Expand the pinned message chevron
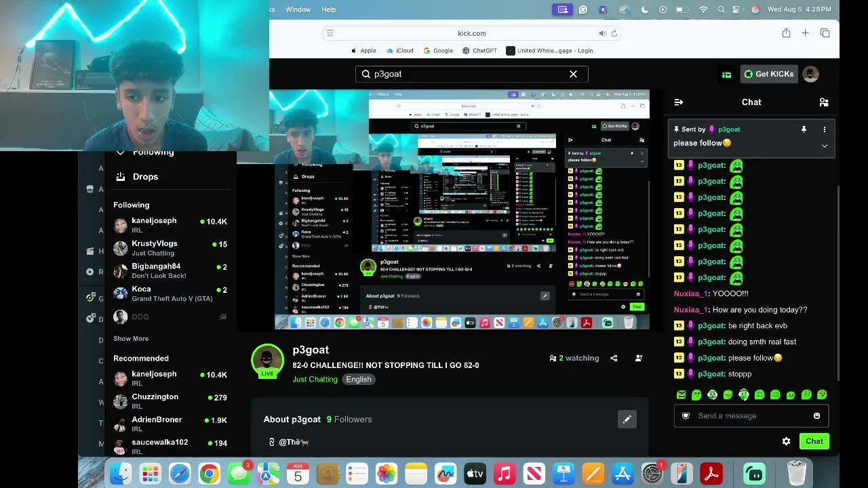The width and height of the screenshot is (868, 488). pyautogui.click(x=825, y=146)
